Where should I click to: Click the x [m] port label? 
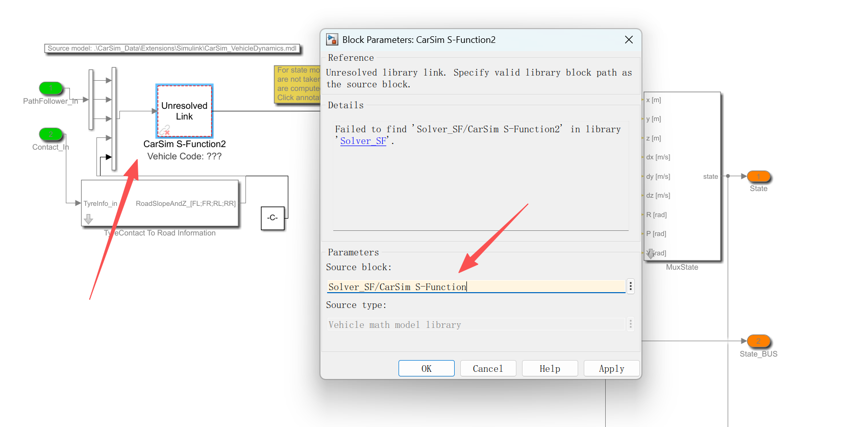click(653, 100)
